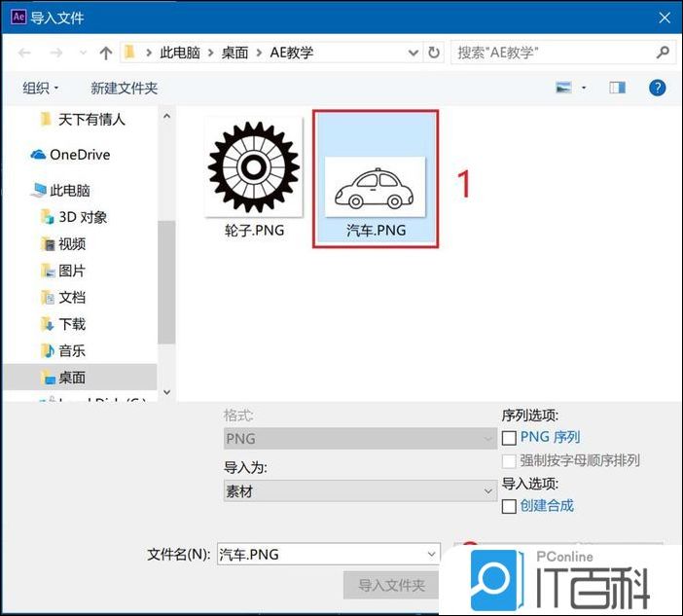Click the sidebar scroll-up arrow
This screenshot has height=616, width=683.
(166, 116)
